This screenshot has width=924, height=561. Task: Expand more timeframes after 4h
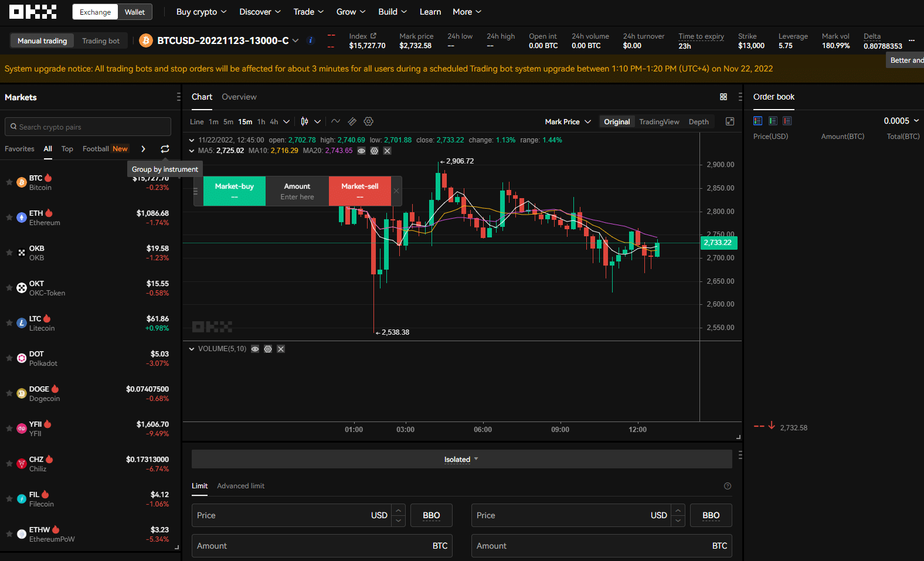[x=286, y=121]
